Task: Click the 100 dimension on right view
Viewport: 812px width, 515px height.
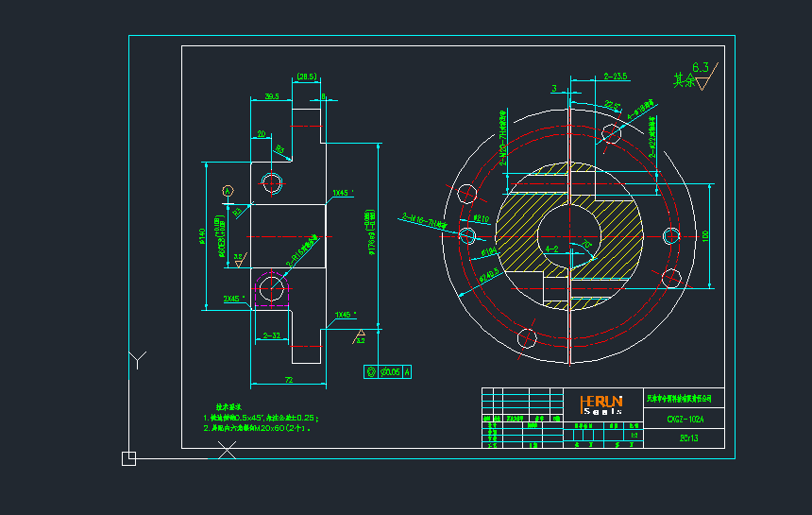Action: click(703, 232)
